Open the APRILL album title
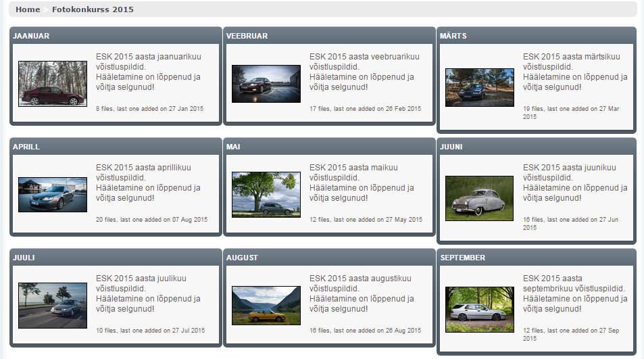Screen dimensions: 644x359 (26, 147)
